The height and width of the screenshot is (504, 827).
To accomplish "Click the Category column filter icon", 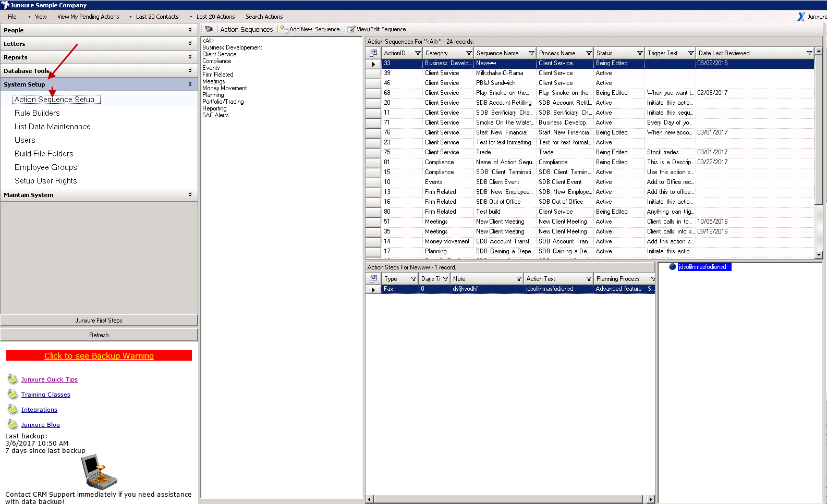I will tap(469, 53).
